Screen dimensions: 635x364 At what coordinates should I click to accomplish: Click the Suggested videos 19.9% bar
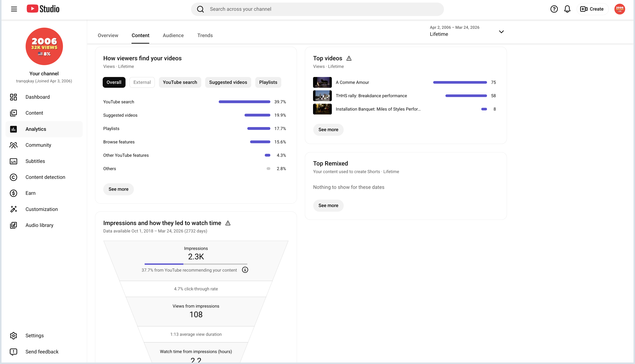point(257,115)
